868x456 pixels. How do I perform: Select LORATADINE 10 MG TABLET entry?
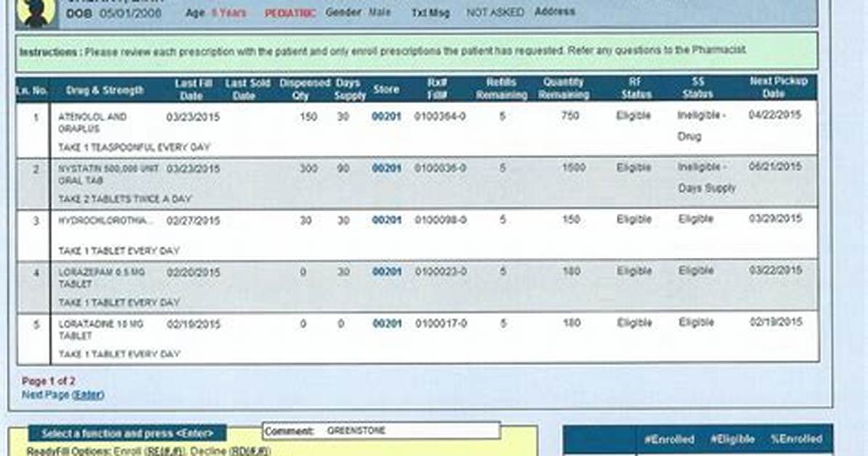point(100,330)
